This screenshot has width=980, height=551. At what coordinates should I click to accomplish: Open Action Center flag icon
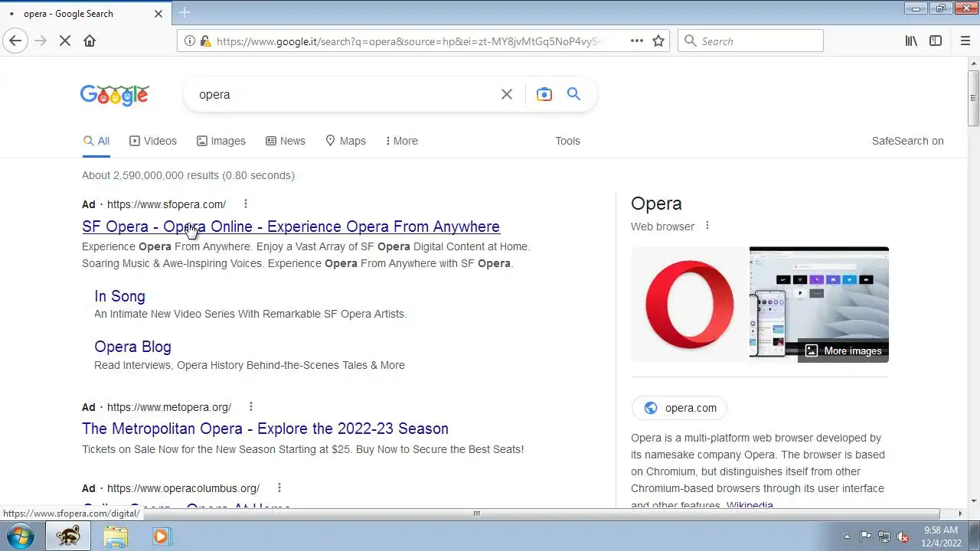pos(865,536)
